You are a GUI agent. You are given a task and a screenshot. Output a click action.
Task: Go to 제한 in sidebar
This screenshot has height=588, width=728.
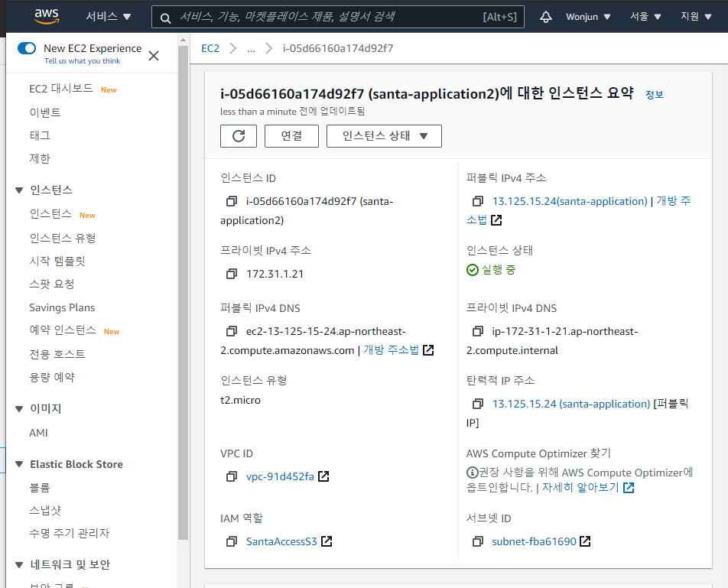point(40,159)
